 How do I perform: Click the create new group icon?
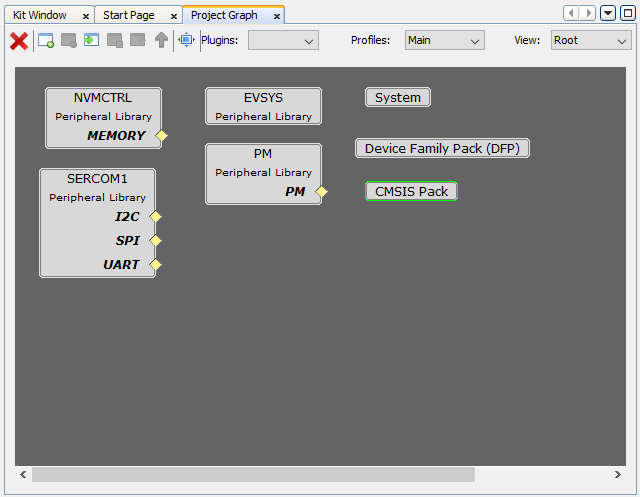[x=45, y=41]
